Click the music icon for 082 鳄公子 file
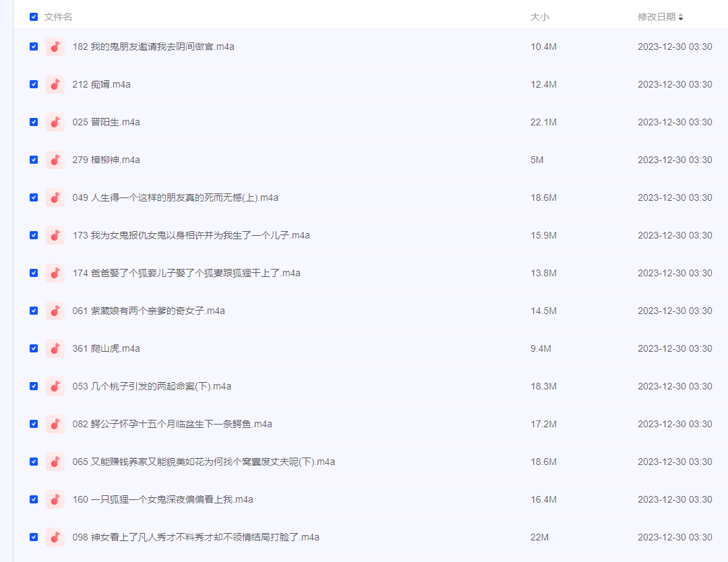Image resolution: width=728 pixels, height=562 pixels. (55, 424)
